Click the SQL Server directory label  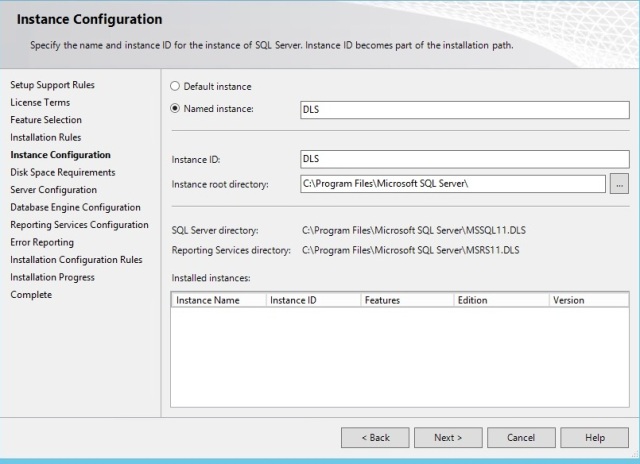215,231
